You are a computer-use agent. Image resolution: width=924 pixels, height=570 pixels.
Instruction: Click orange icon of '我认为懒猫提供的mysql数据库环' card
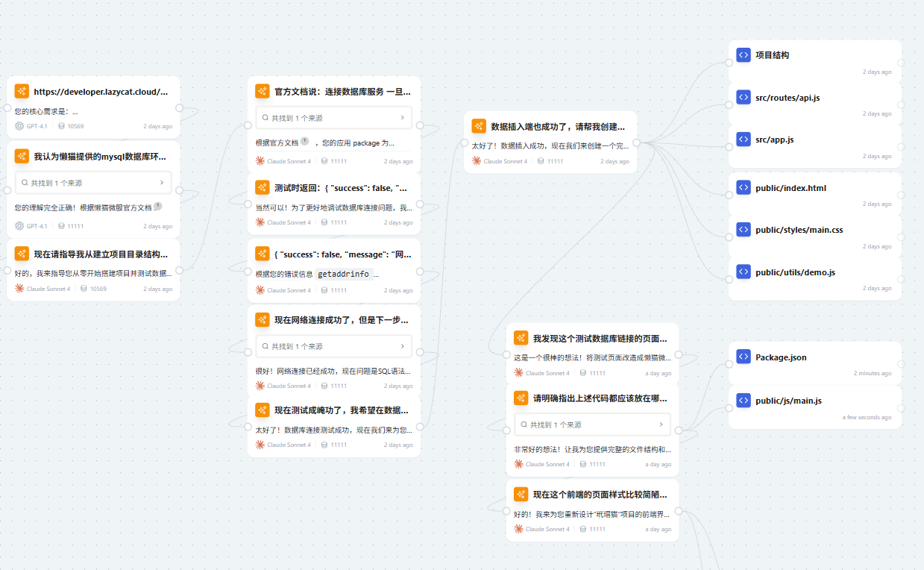pos(22,156)
